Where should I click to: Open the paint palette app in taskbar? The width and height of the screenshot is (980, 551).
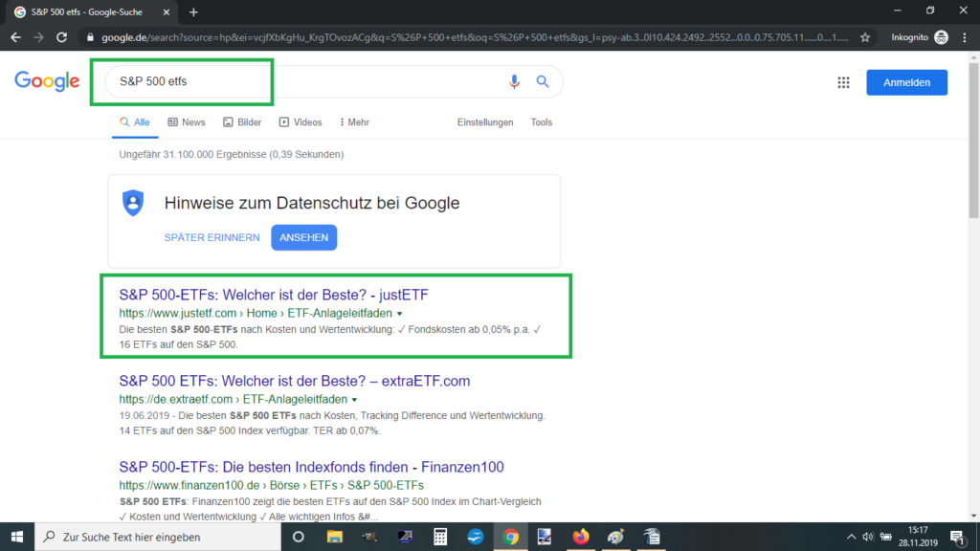pos(615,537)
